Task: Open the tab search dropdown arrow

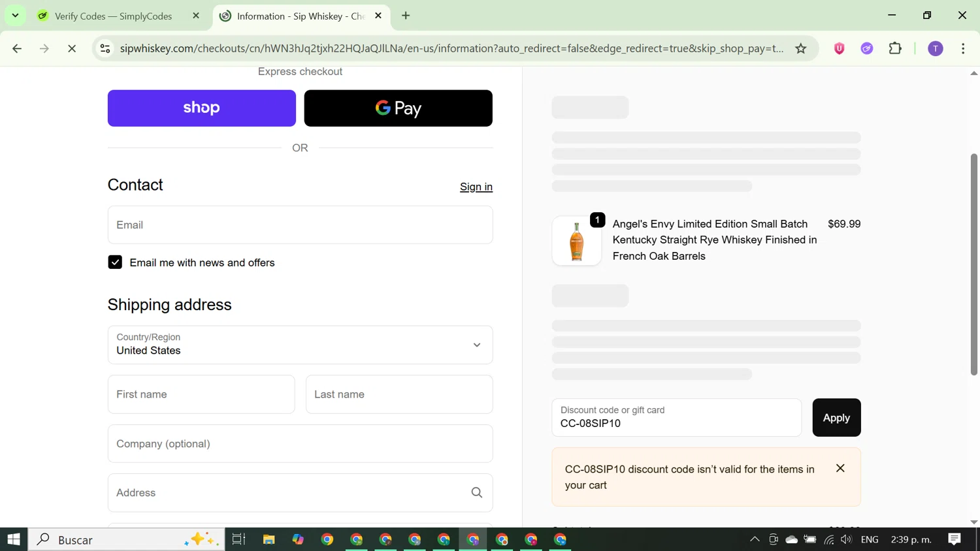Action: click(15, 15)
